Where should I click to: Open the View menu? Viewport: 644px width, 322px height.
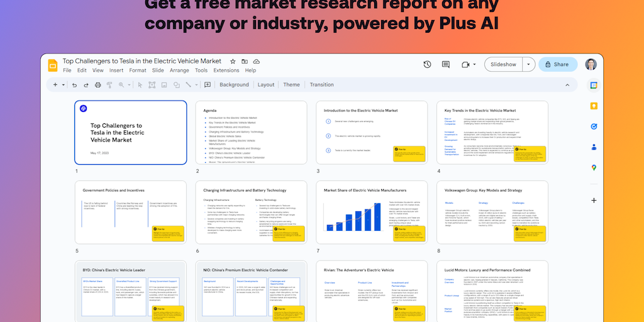97,70
